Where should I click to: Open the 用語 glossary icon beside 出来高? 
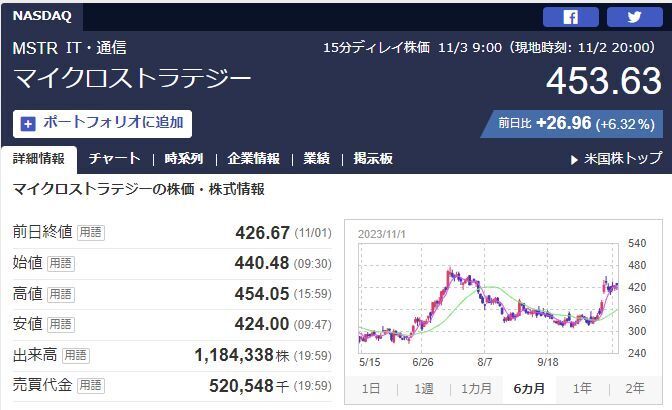pyautogui.click(x=76, y=355)
